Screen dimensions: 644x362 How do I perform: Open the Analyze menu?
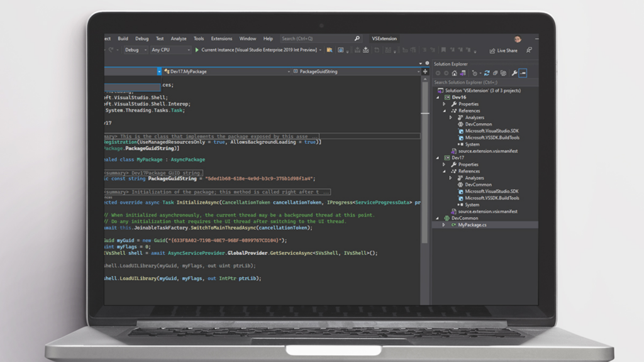pyautogui.click(x=178, y=38)
